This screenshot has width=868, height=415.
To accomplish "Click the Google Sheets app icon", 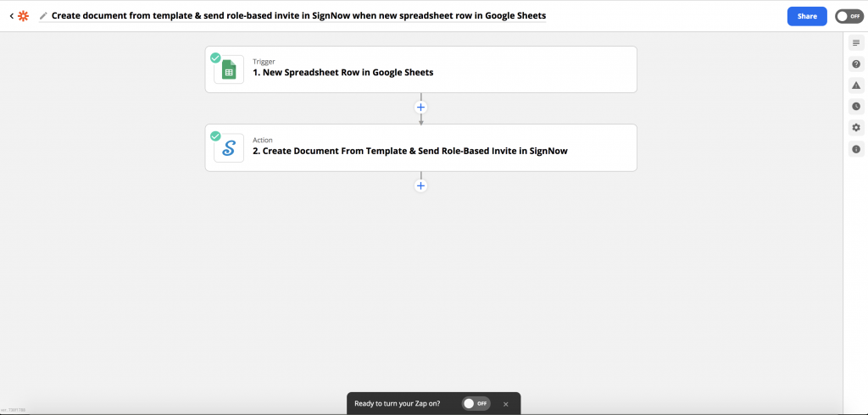I will (x=228, y=70).
